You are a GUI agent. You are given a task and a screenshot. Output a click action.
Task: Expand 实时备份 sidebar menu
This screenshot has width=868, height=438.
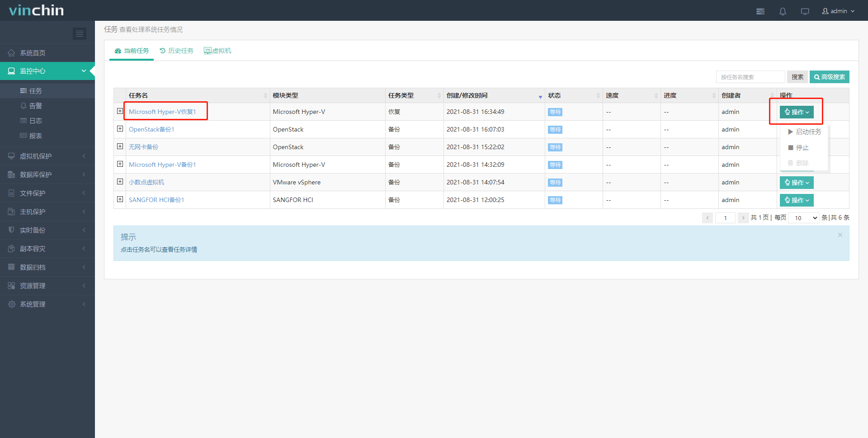click(x=47, y=230)
